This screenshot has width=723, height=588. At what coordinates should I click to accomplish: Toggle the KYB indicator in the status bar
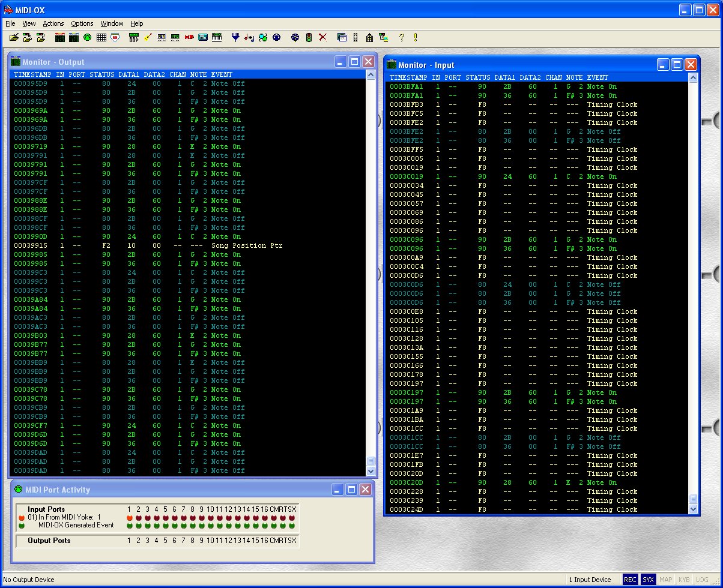[x=684, y=580]
